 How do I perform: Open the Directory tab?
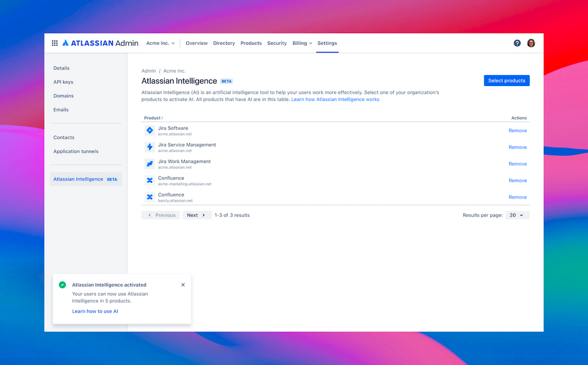pyautogui.click(x=224, y=43)
